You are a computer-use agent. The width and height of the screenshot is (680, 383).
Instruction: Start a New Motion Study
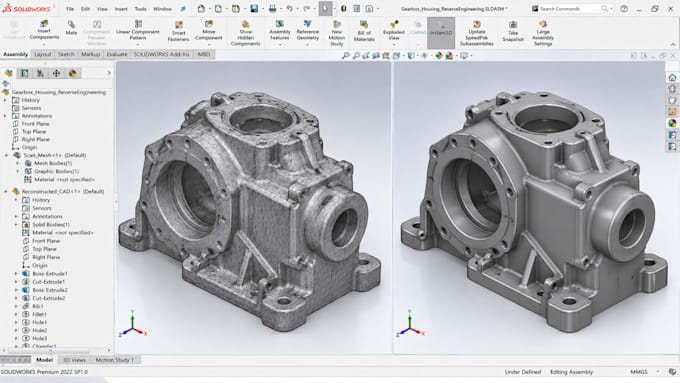click(x=337, y=33)
